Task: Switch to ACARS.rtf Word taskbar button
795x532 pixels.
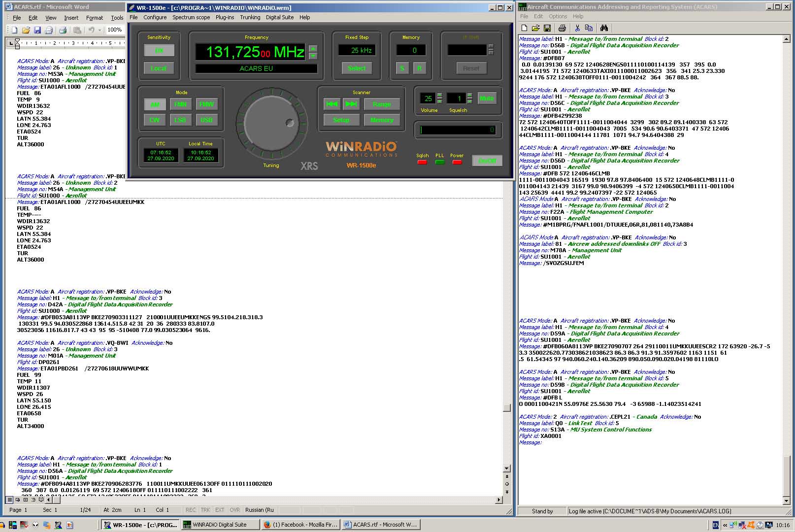Action: pos(380,525)
